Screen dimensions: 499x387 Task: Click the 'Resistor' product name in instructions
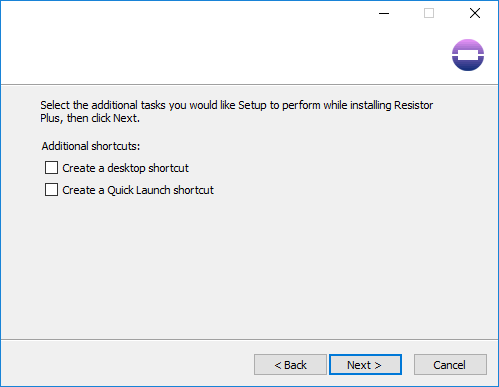(x=413, y=105)
